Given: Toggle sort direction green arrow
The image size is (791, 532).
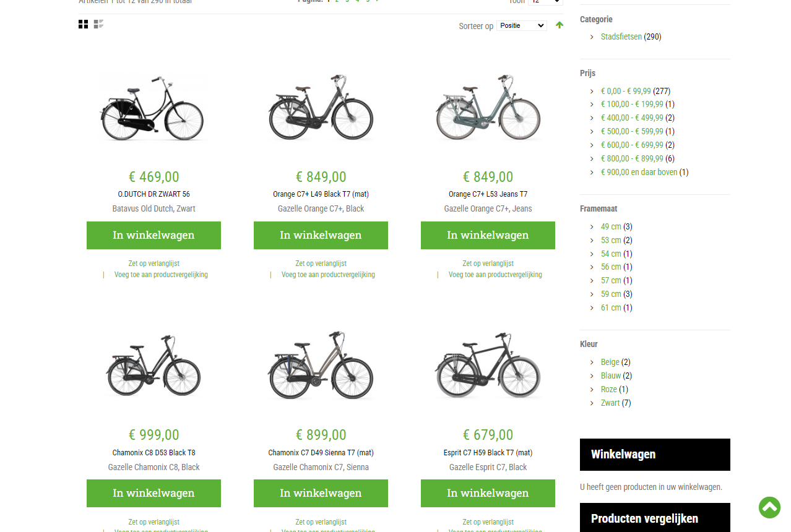Looking at the screenshot, I should (560, 25).
